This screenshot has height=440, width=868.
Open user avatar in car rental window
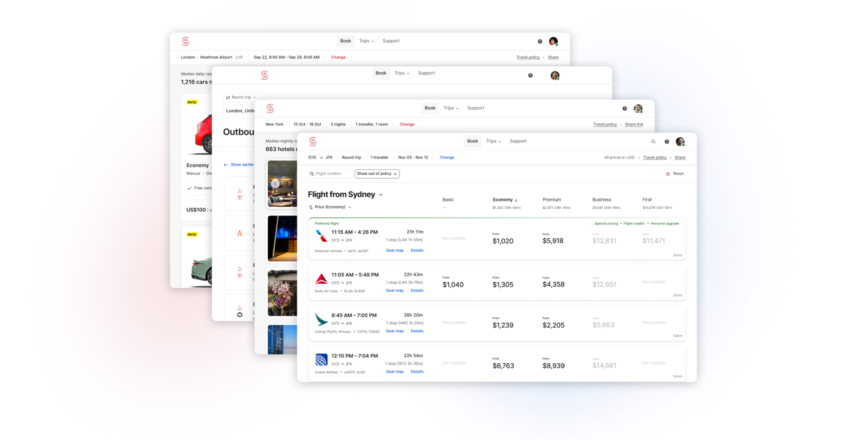point(554,41)
